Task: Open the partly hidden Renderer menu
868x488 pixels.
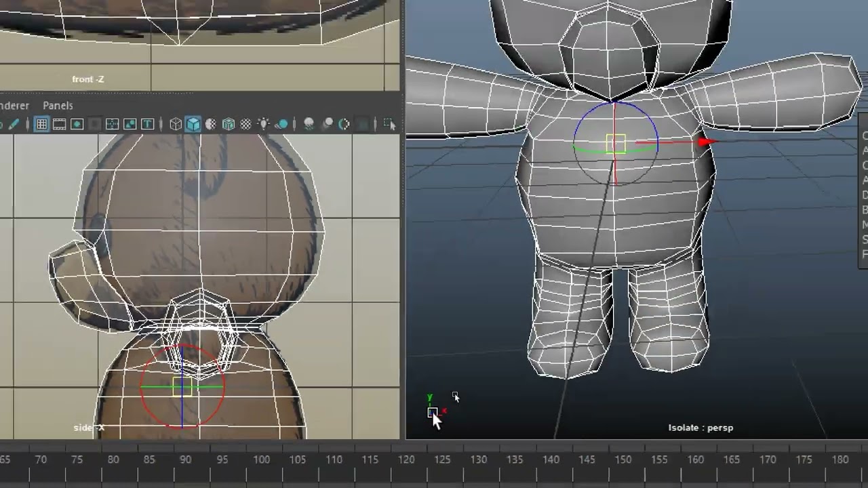Action: point(14,106)
